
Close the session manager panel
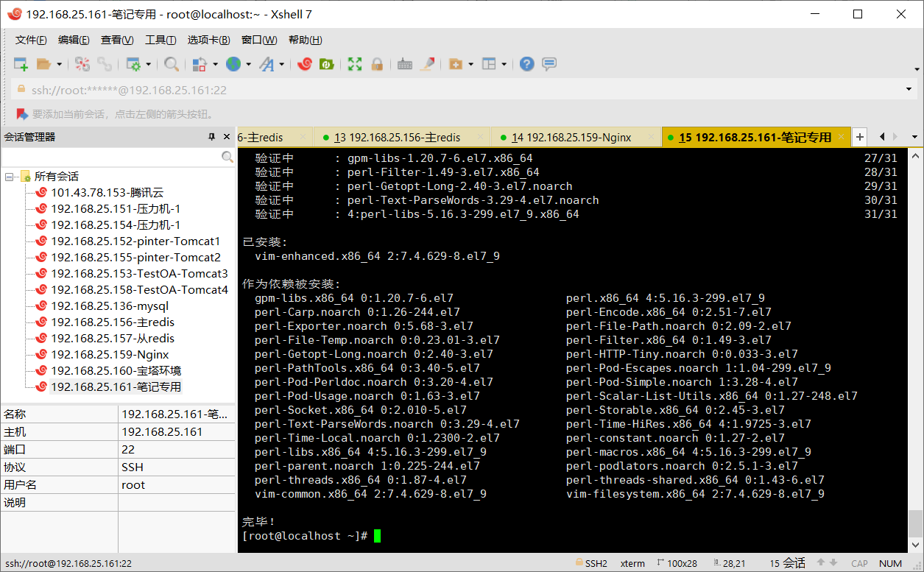226,137
